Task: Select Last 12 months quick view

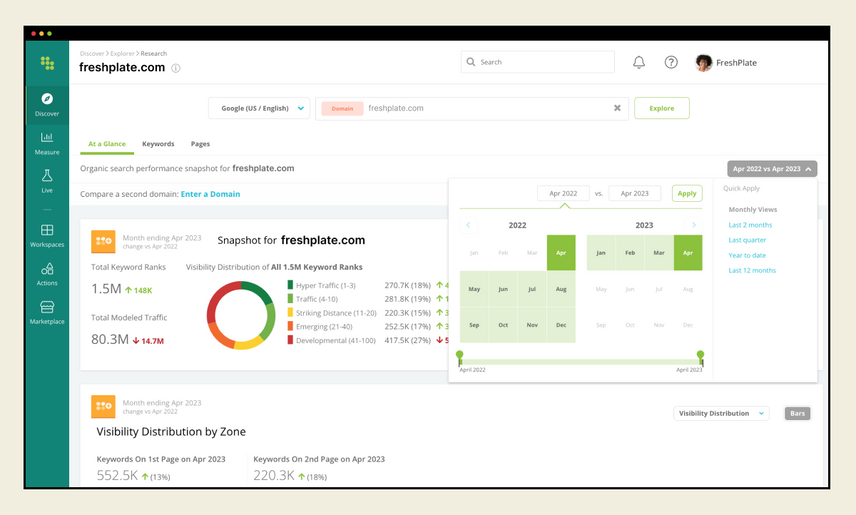Action: point(752,270)
